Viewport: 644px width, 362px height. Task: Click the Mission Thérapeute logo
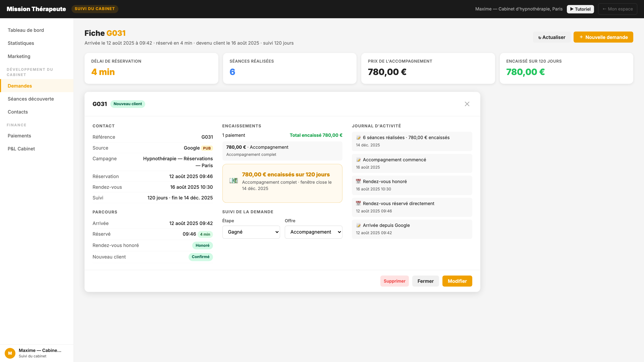pos(36,9)
